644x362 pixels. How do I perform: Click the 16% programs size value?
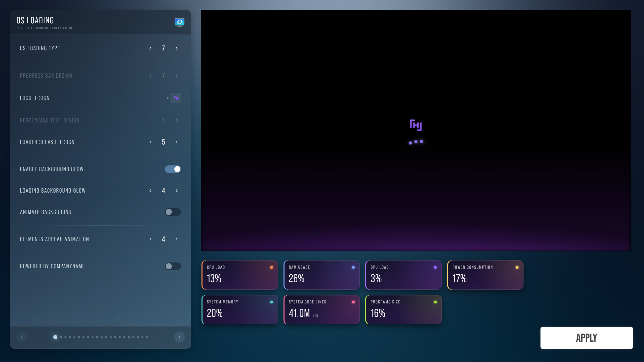378,313
